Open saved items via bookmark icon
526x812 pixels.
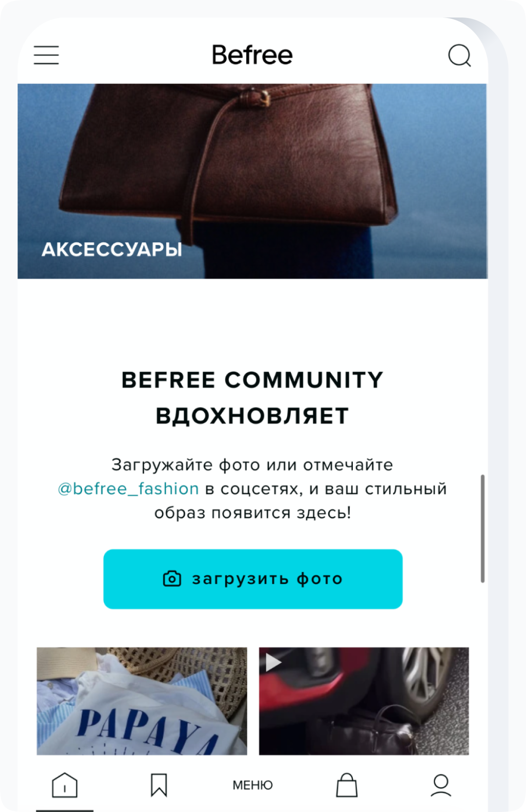159,785
